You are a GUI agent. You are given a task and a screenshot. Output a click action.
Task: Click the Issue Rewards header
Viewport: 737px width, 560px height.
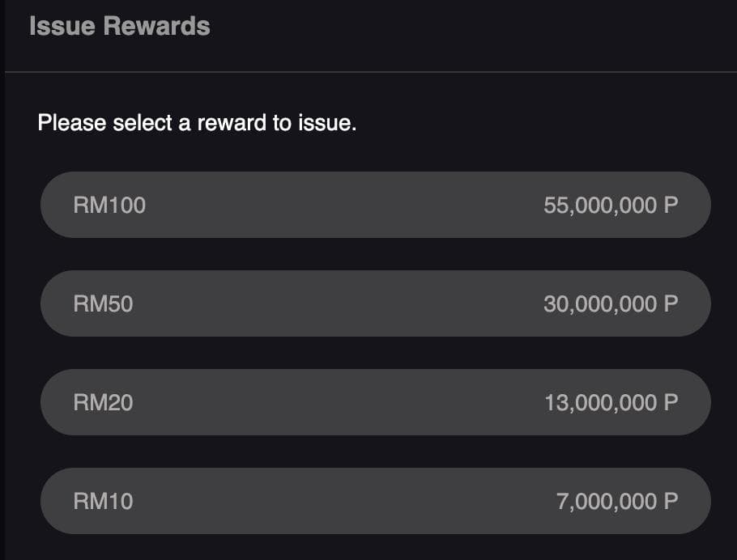pyautogui.click(x=118, y=25)
